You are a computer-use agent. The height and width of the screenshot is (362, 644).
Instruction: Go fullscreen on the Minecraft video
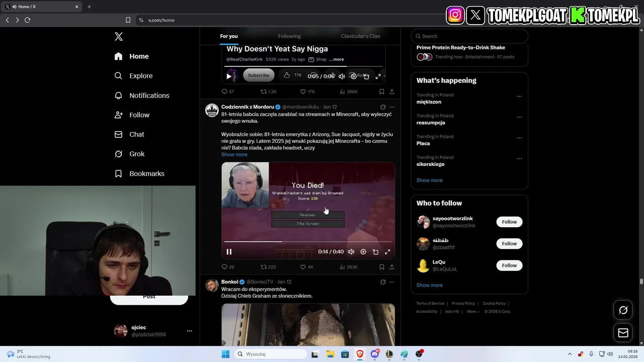click(x=387, y=252)
